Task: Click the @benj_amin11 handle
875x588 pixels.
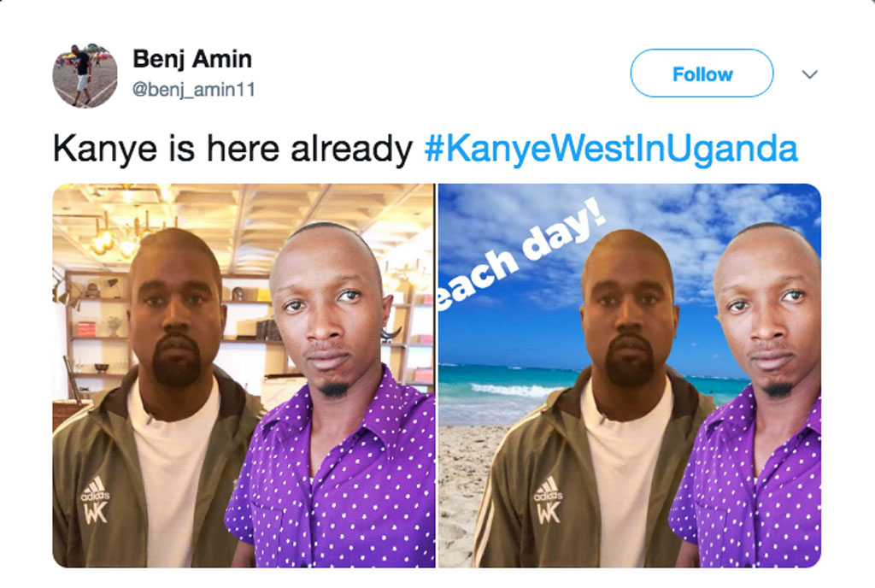Action: click(193, 89)
